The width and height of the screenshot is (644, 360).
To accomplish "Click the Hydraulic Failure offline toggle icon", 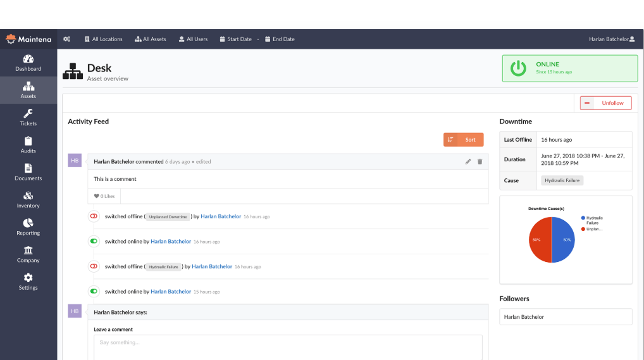I will coord(94,266).
